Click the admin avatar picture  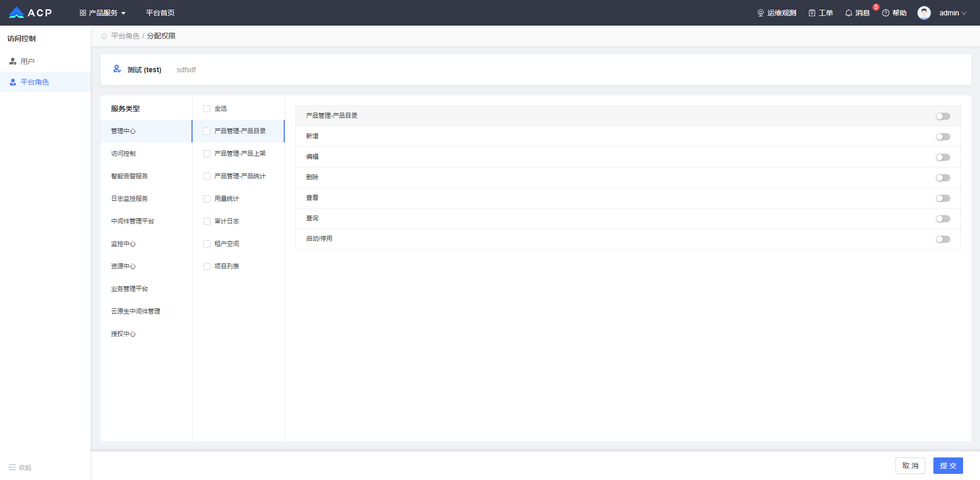[x=924, y=13]
